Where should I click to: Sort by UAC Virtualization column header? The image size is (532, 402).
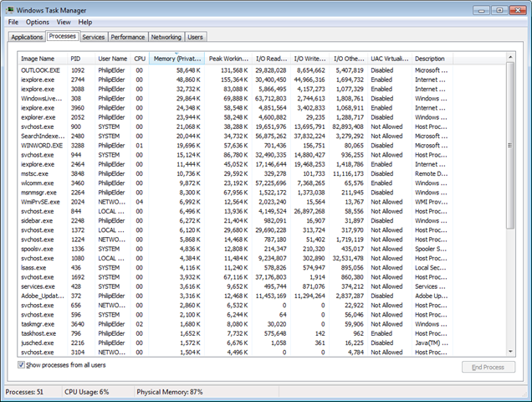[x=390, y=59]
